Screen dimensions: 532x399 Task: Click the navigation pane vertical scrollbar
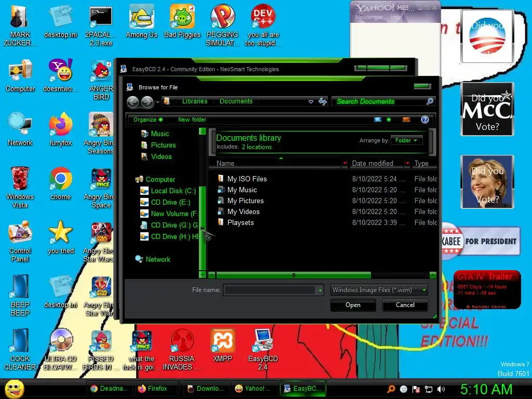[202, 228]
